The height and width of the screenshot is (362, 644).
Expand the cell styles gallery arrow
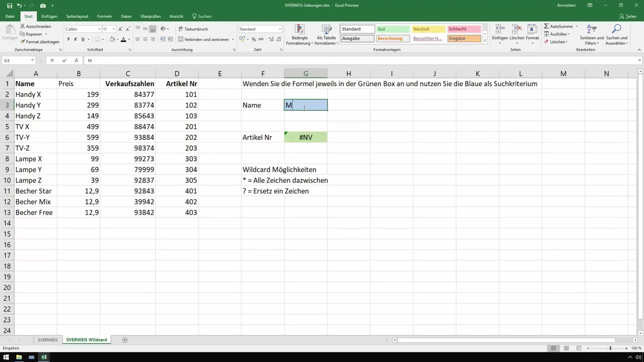point(485,41)
